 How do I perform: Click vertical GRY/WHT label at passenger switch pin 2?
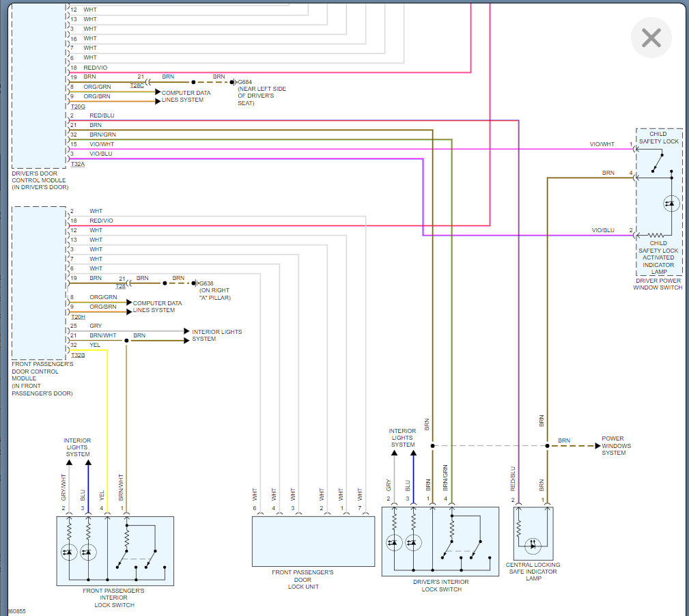click(64, 487)
